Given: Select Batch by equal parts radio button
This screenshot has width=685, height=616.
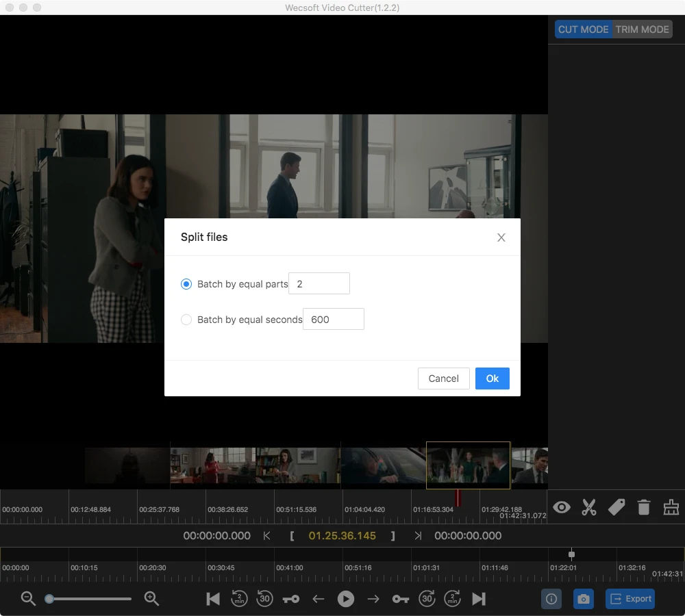Looking at the screenshot, I should click(186, 284).
